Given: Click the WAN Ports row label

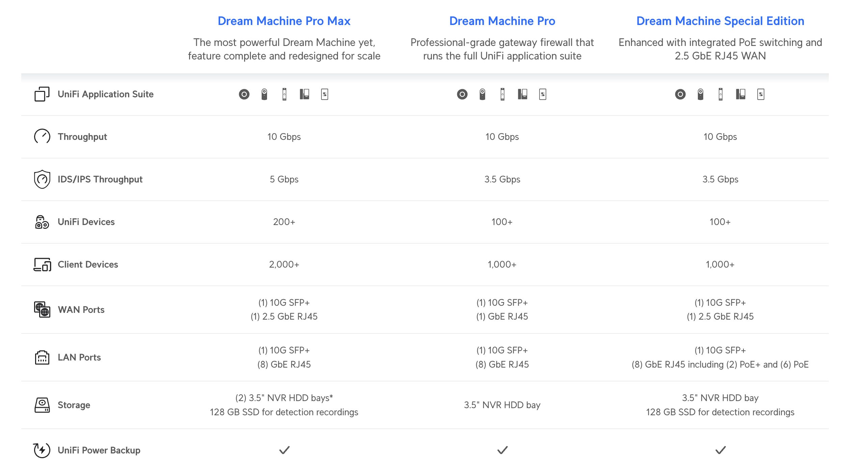Looking at the screenshot, I should point(81,310).
